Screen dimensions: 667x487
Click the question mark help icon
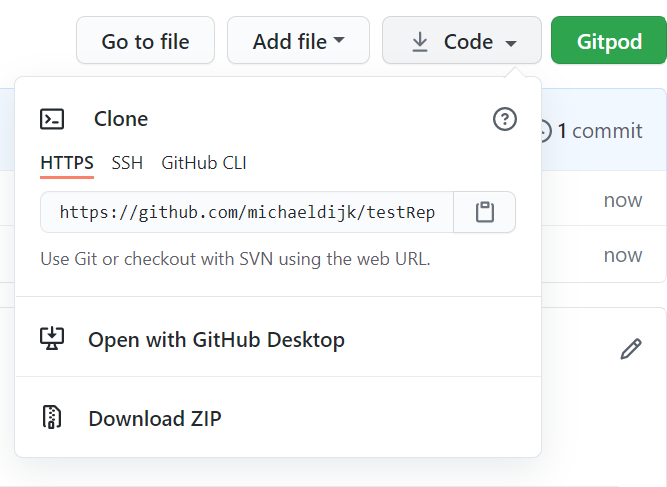coord(505,120)
